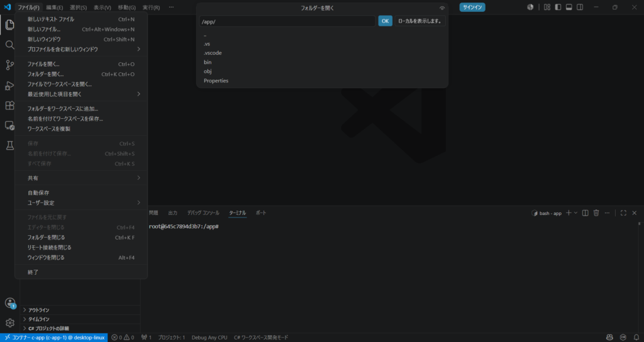Screen dimensions: 644x342
Task: Expand the アウトライン section
Action: click(80, 310)
